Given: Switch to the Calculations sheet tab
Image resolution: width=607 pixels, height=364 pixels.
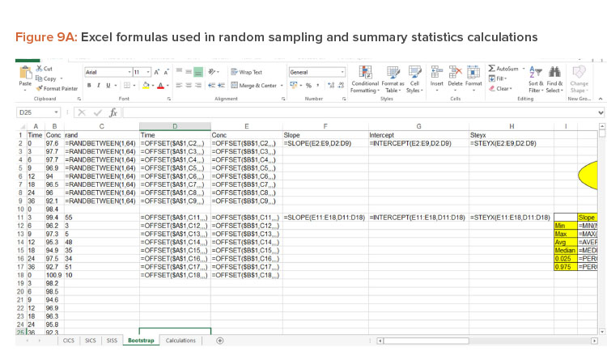Looking at the screenshot, I should click(180, 341).
